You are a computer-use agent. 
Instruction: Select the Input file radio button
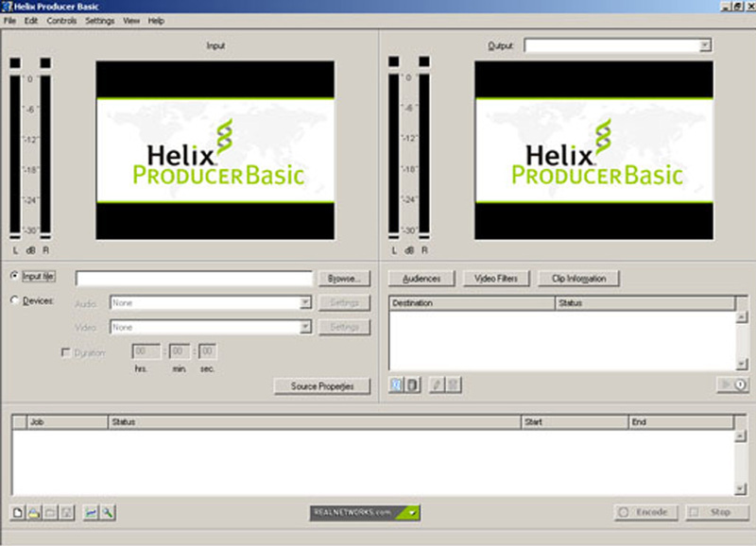(14, 276)
